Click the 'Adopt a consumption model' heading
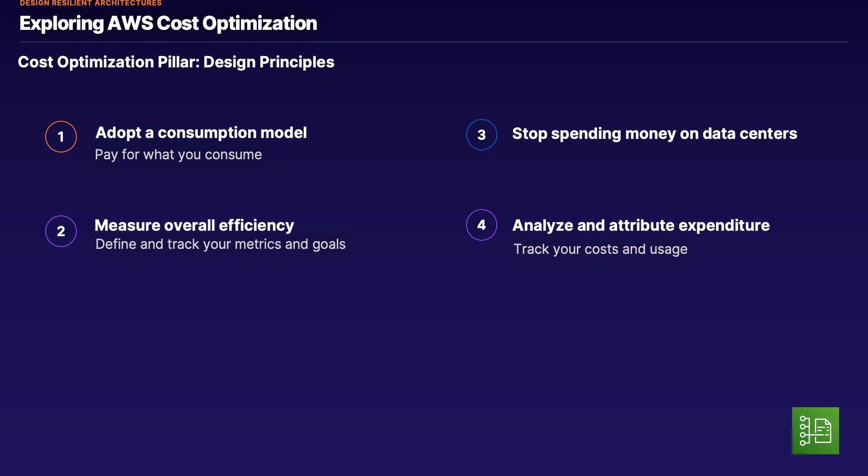Viewport: 868px width, 476px height. 201,133
